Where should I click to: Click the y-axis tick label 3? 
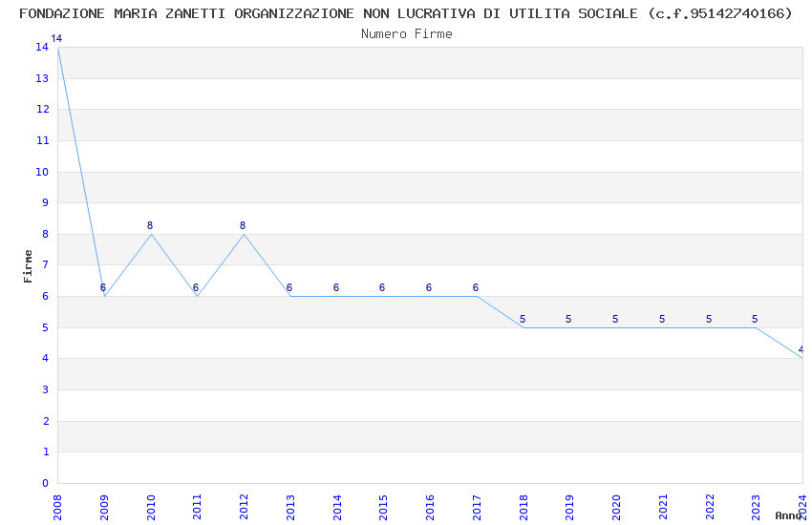[45, 389]
